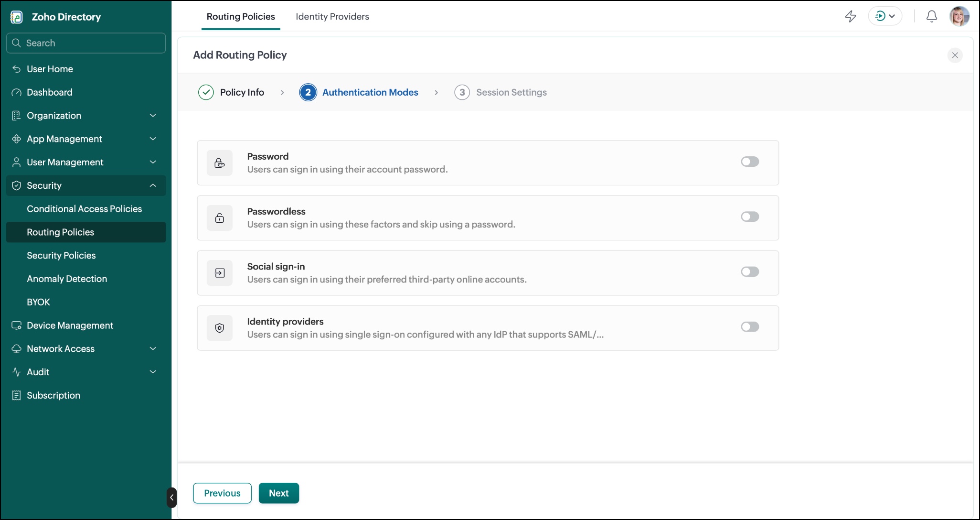Click the Identity providers shield icon
The image size is (980, 520).
point(220,328)
